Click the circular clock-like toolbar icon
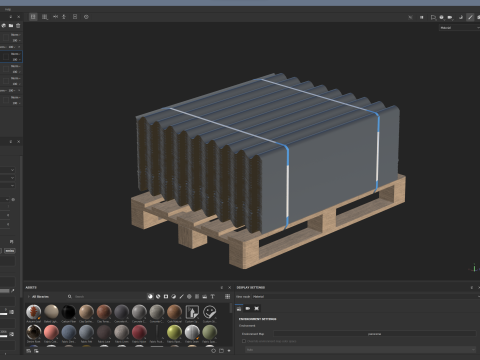The height and width of the screenshot is (360, 480). tap(86, 17)
